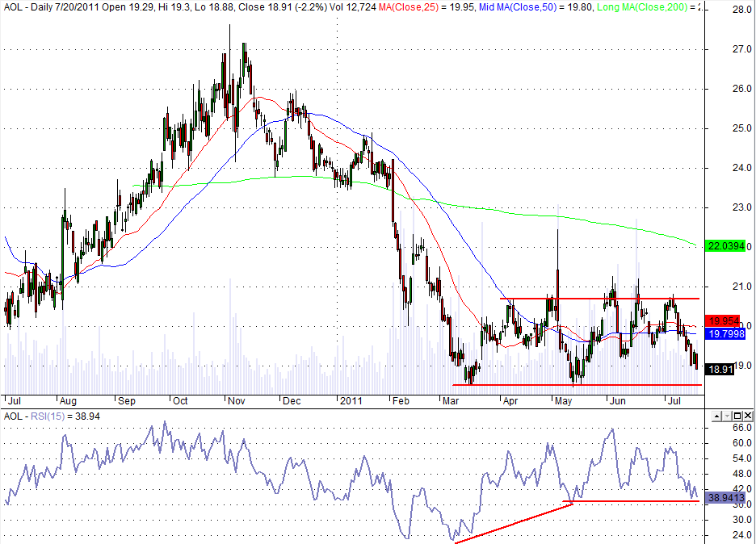Click the "54.0" RSI axis label
This screenshot has width=756, height=544.
(742, 458)
